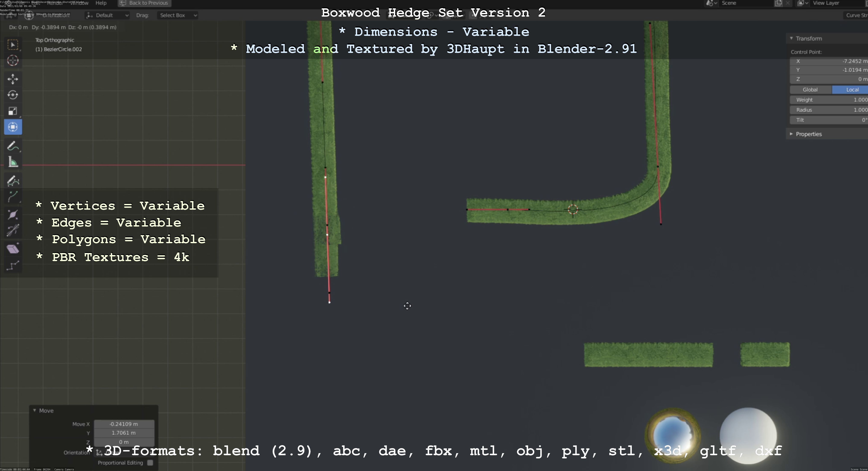Open the Curve Stroke tab
The height and width of the screenshot is (471, 868).
pyautogui.click(x=856, y=15)
